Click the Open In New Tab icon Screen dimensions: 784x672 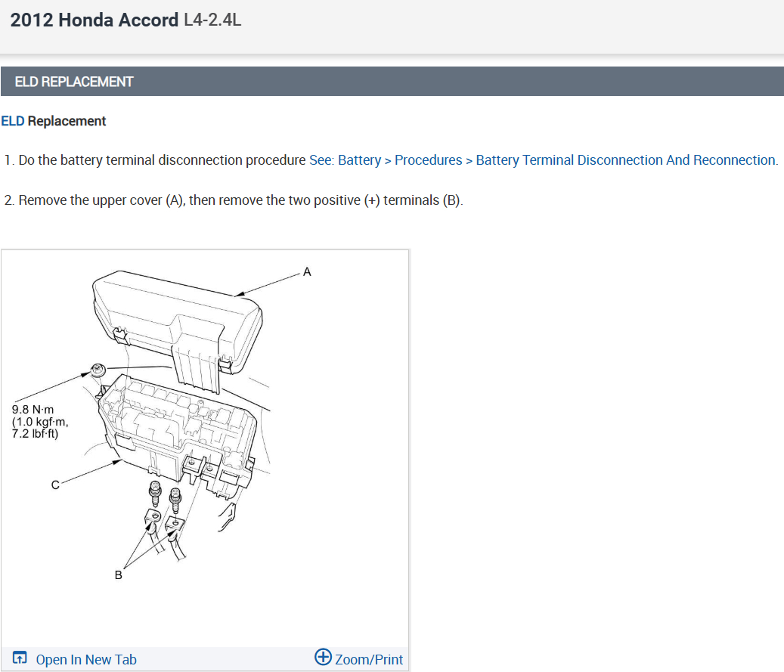(x=20, y=658)
